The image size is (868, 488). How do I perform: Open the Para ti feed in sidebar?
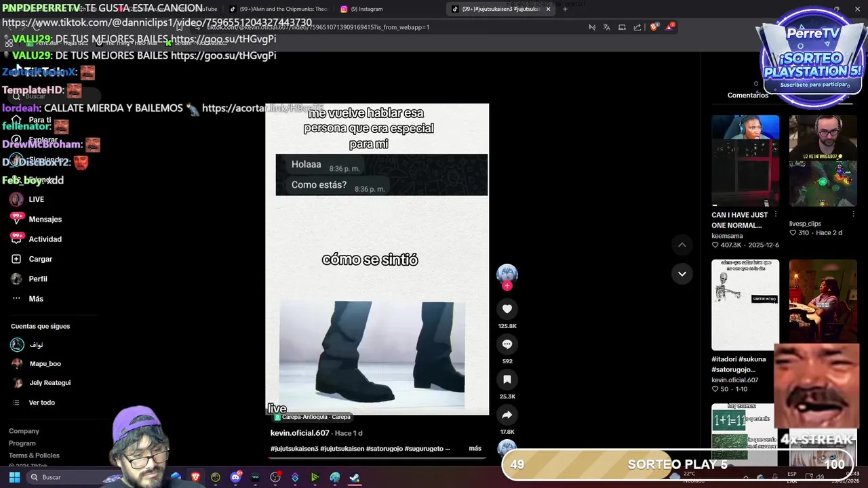tap(39, 120)
